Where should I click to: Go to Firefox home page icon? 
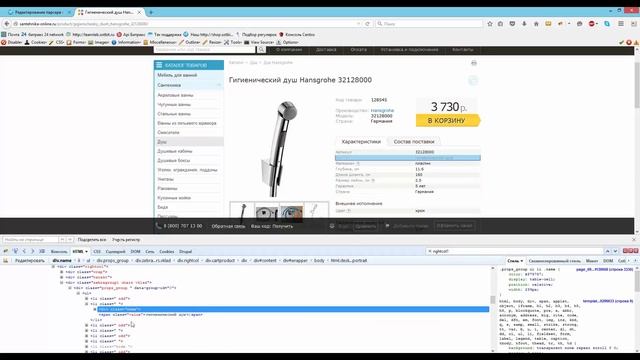[x=536, y=24]
